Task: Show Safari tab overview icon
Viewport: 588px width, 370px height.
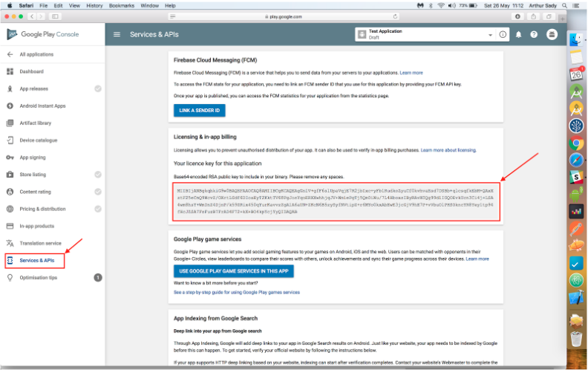Action: point(549,16)
